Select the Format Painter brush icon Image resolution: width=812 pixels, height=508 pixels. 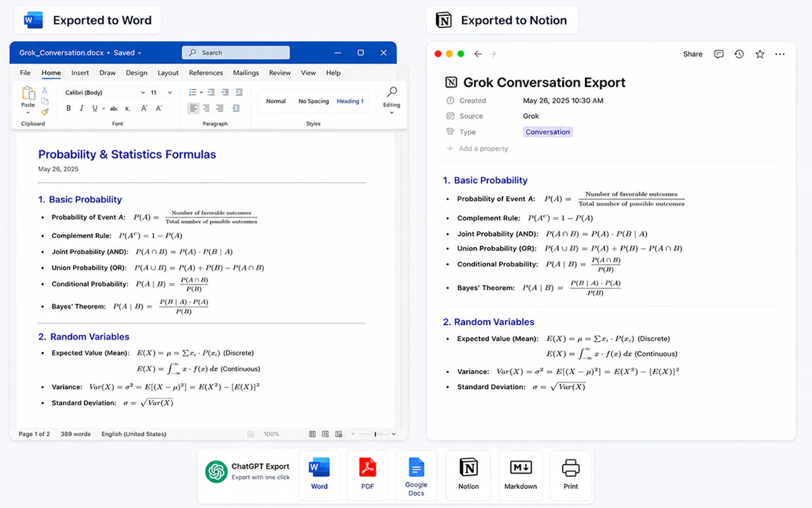[x=45, y=112]
